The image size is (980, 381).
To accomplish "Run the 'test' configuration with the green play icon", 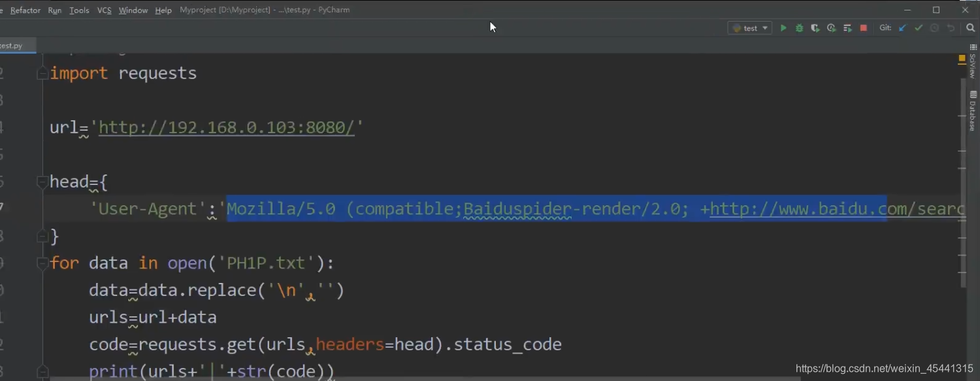I will [x=783, y=28].
